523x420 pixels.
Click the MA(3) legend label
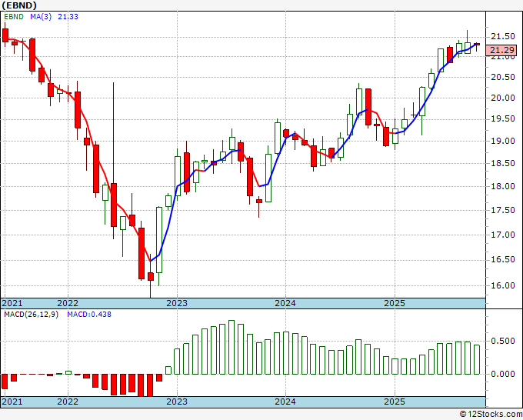[41, 17]
